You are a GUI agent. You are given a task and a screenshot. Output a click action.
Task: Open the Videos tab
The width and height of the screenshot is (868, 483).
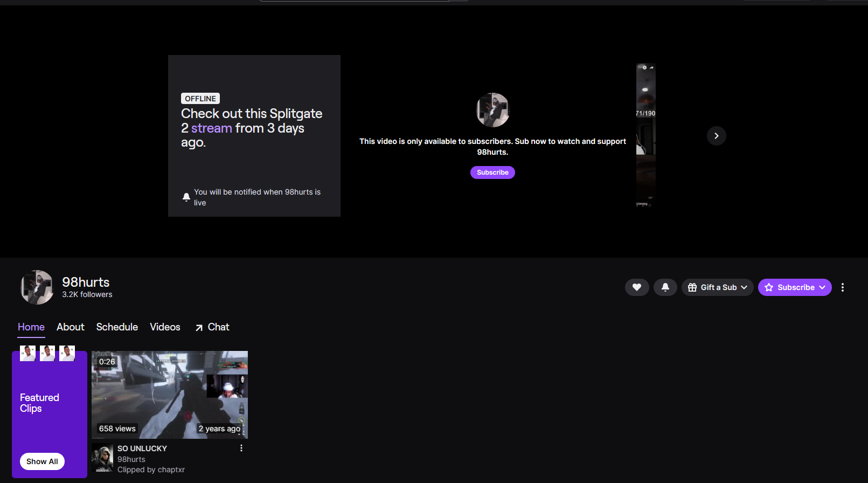tap(165, 327)
